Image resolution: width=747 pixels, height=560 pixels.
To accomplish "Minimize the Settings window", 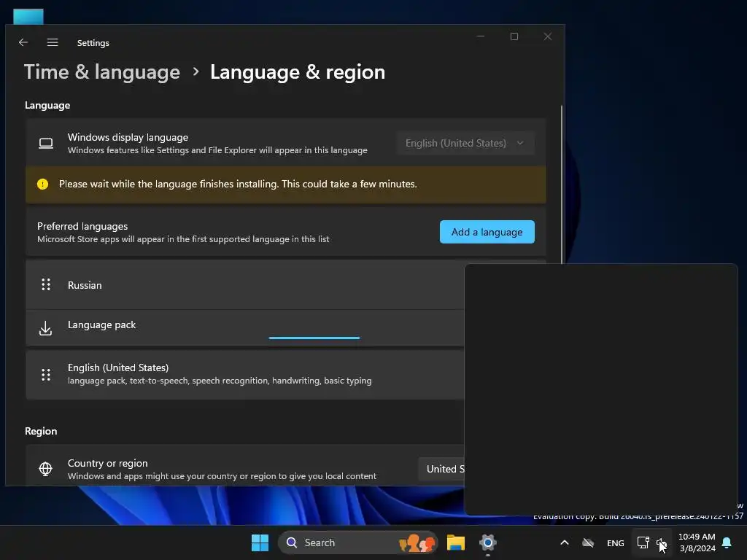I will point(481,36).
